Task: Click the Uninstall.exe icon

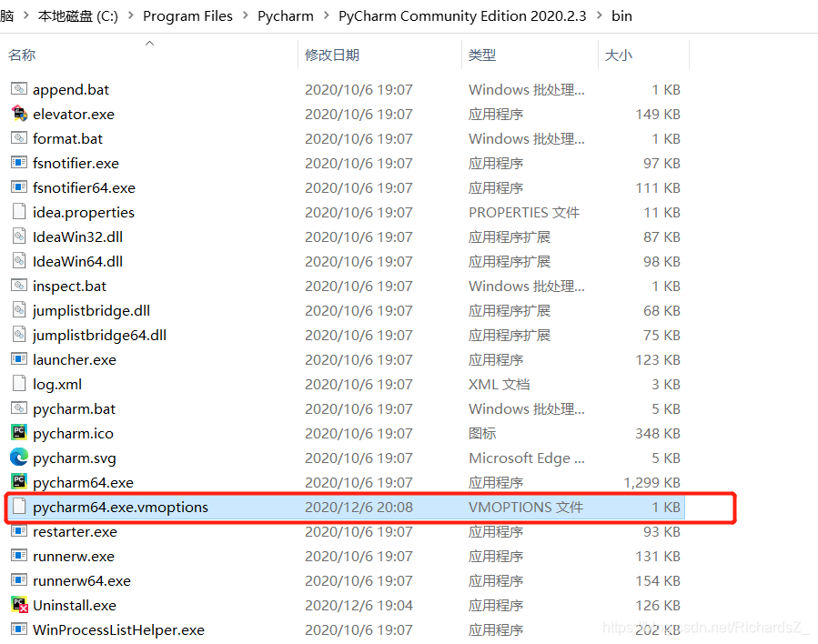Action: coord(20,605)
